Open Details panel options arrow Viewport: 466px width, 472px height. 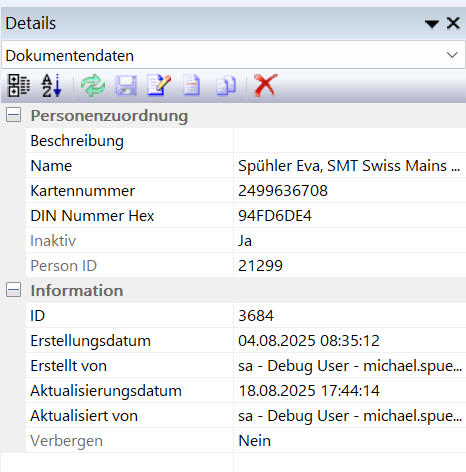(x=432, y=24)
